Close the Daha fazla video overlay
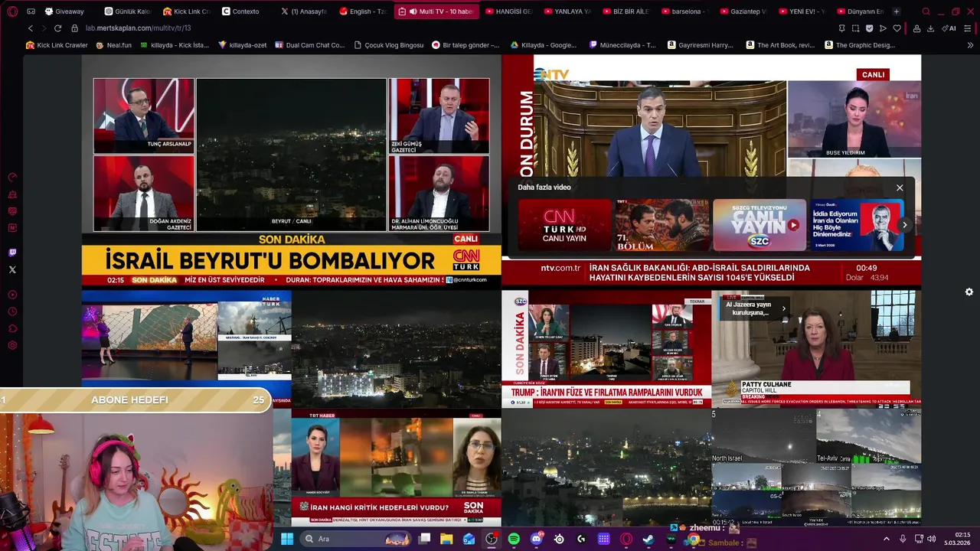Viewport: 980px width, 551px height. click(x=900, y=187)
